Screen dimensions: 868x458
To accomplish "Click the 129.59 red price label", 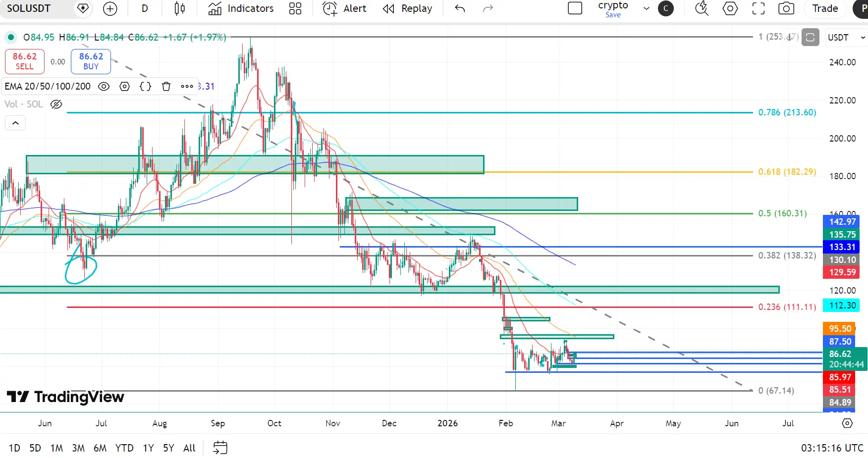I will 841,272.
